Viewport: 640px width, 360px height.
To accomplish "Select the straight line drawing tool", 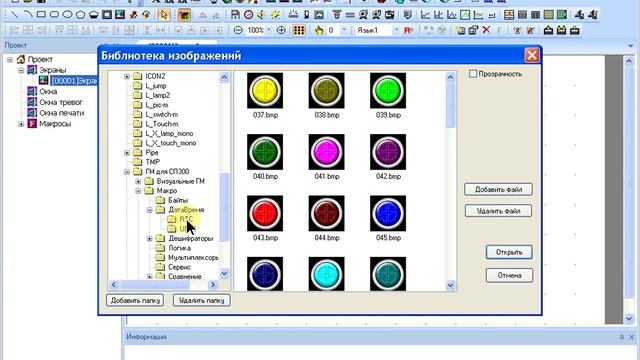I will pos(14,15).
